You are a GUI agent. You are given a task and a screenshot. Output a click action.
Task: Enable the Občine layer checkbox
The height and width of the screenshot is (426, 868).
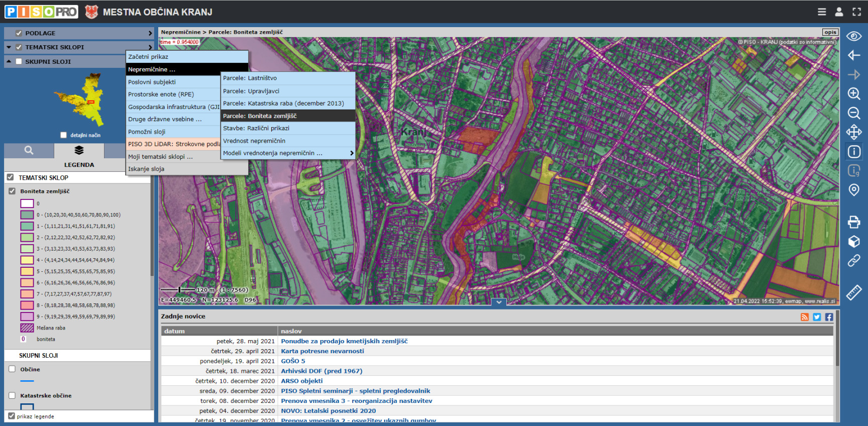pos(12,369)
